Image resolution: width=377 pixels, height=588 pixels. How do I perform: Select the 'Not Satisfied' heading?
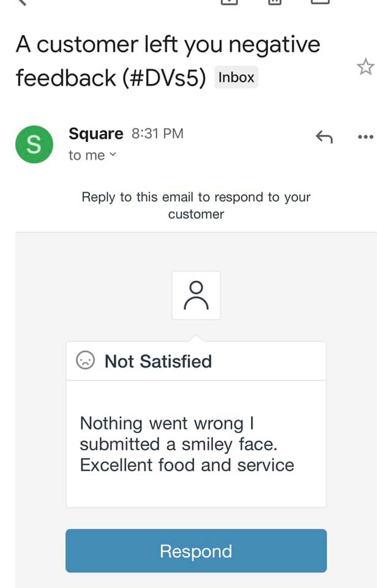pyautogui.click(x=158, y=361)
